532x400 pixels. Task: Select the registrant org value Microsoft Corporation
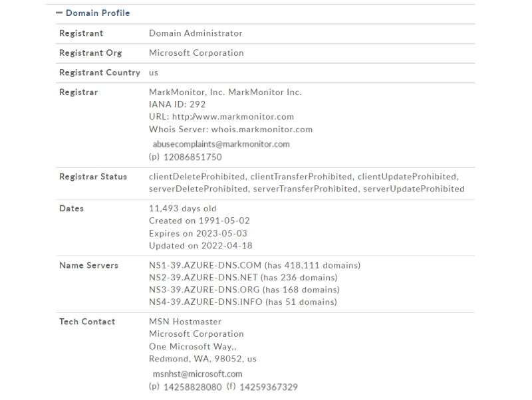[196, 53]
